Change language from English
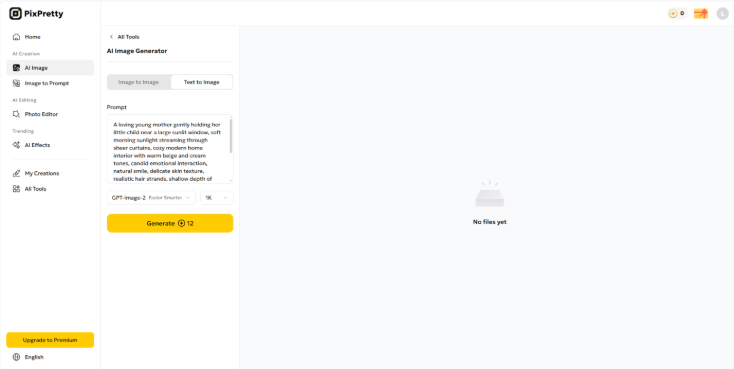Screen dimensions: 734x369 (x=34, y=357)
